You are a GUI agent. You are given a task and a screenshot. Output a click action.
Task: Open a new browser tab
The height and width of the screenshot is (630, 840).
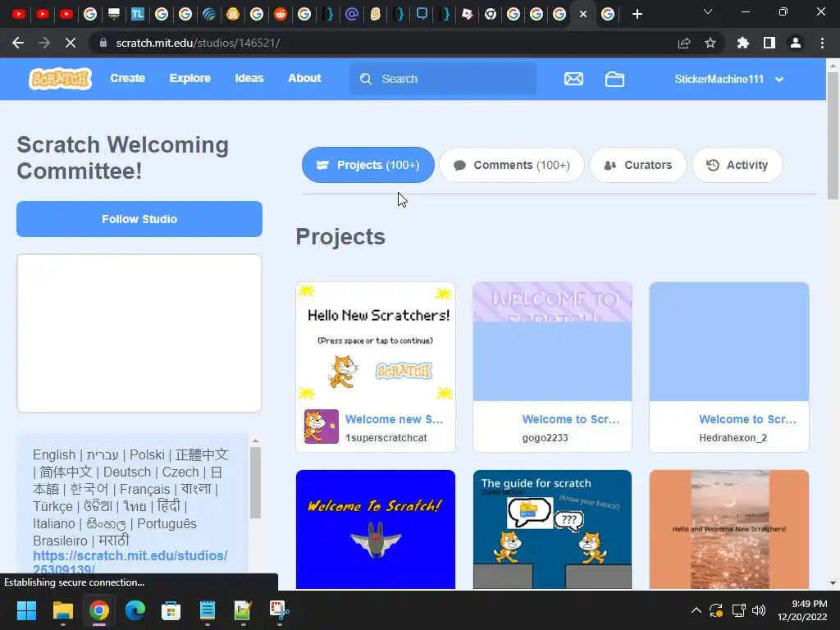click(637, 14)
